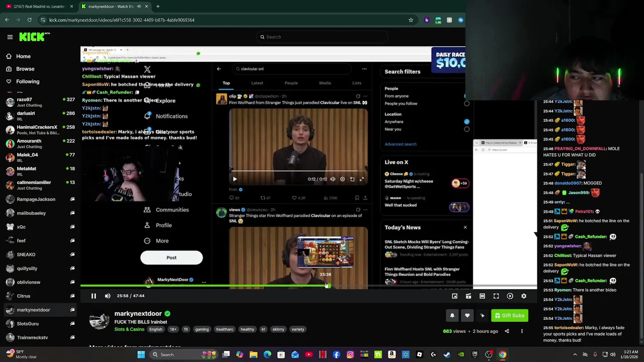Open File Explorer from taskbar
This screenshot has width=644, height=362.
[x=254, y=355]
